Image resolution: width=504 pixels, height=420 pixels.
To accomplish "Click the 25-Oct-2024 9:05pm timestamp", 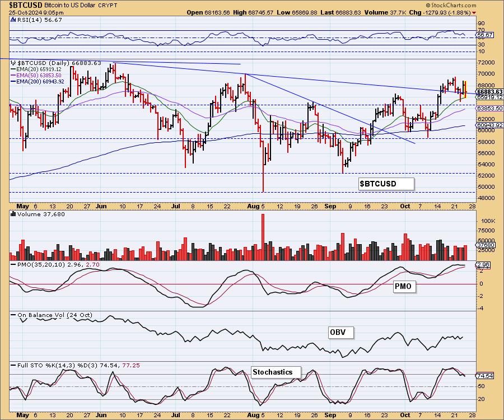I will [36, 12].
